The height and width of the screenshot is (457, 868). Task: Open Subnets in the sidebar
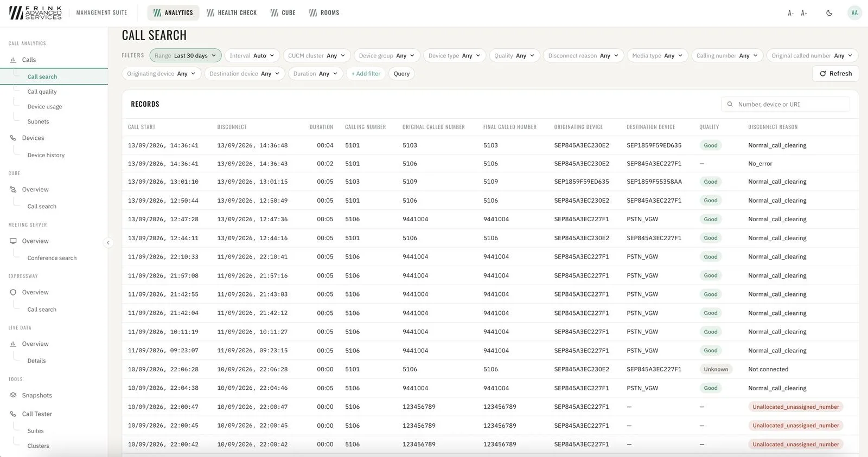point(38,121)
